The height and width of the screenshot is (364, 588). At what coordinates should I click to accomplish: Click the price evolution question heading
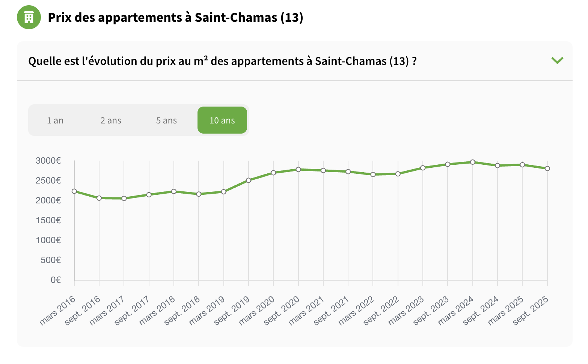pyautogui.click(x=222, y=61)
